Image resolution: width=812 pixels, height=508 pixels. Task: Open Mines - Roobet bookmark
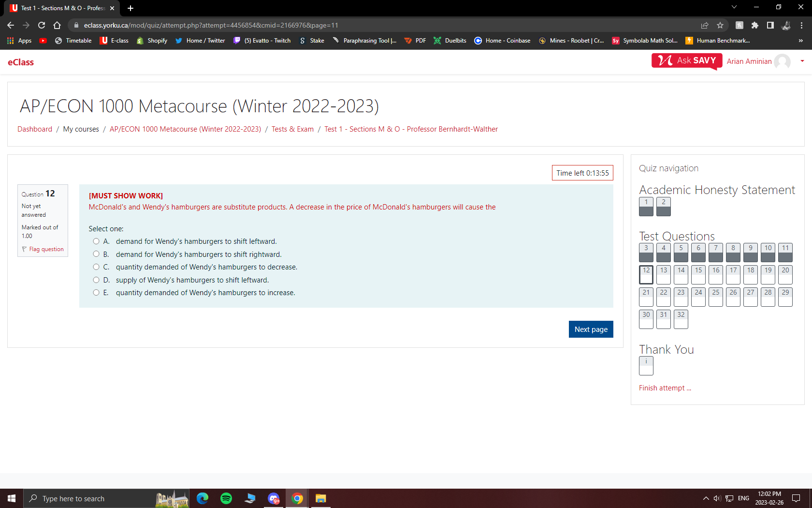[571, 41]
